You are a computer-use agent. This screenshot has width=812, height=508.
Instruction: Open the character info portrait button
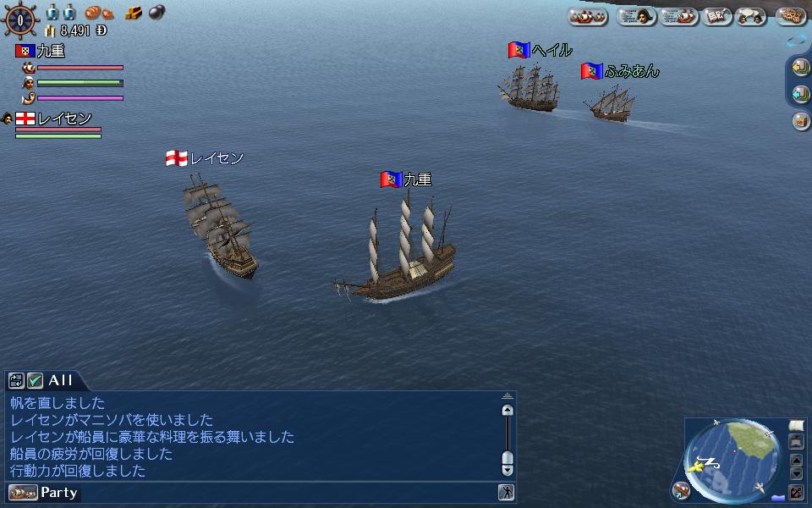coord(636,17)
